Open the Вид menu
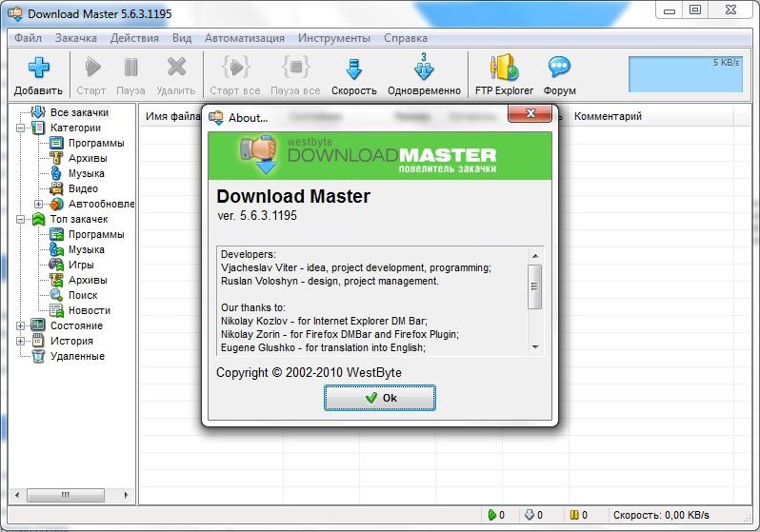This screenshot has height=532, width=760. 182,38
